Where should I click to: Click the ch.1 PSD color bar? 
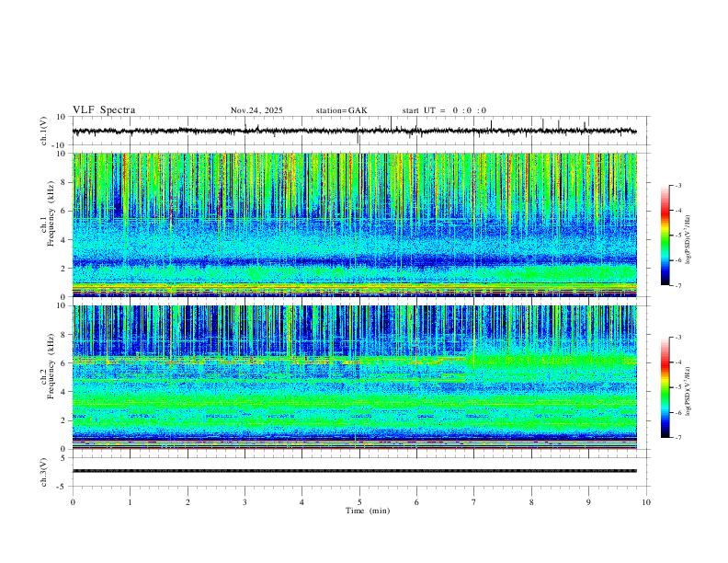665,236
